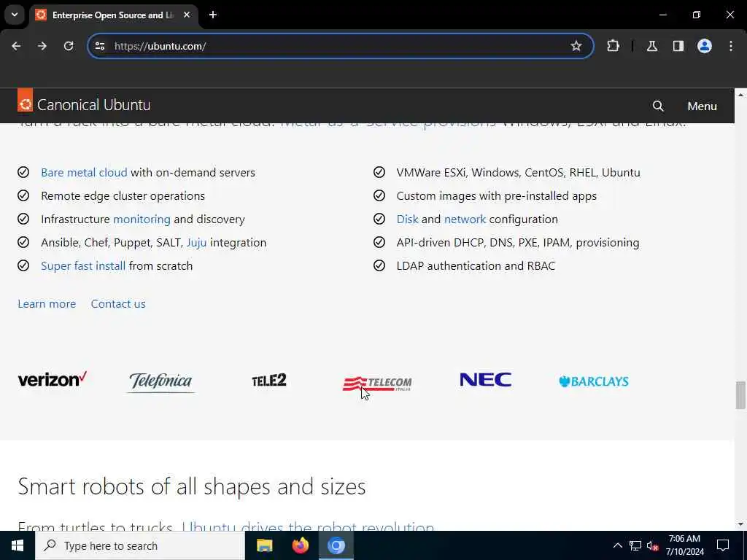The width and height of the screenshot is (747, 560).
Task: Toggle the browser side panel icon
Action: point(678,46)
